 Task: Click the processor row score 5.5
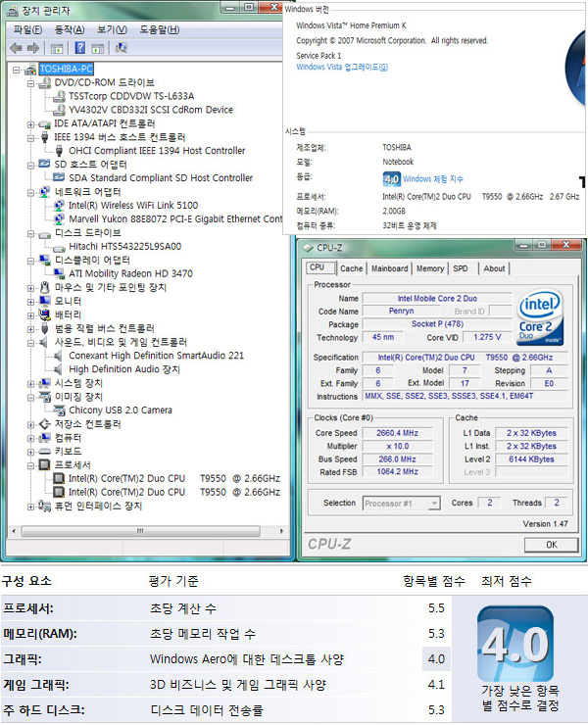coord(436,608)
